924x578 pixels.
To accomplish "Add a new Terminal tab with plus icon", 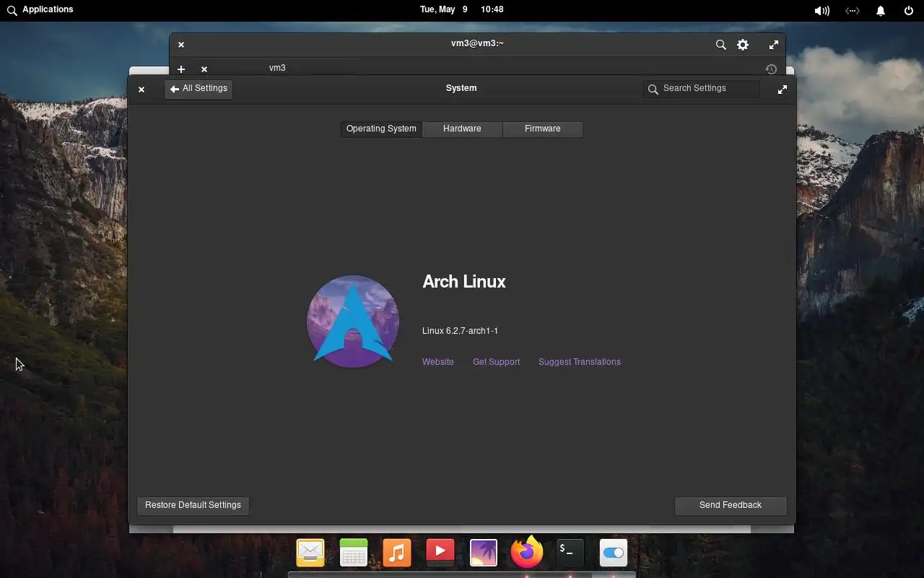I will (181, 69).
